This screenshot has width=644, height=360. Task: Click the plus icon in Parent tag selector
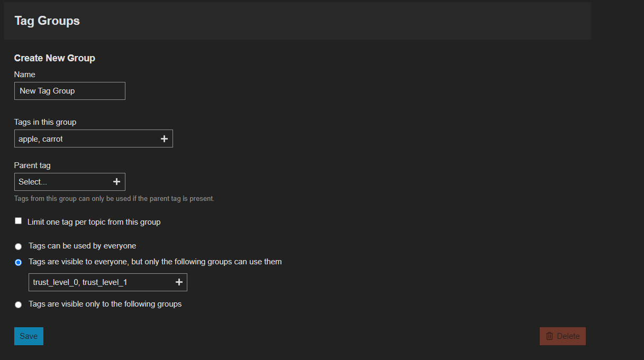click(116, 182)
